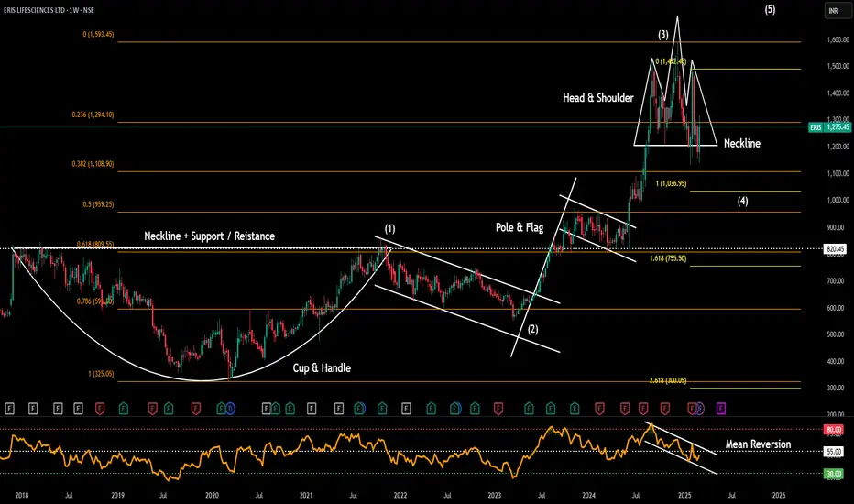Click the first white earnings E marker under 2018
Screen dimensions: 854x504
click(x=9, y=408)
